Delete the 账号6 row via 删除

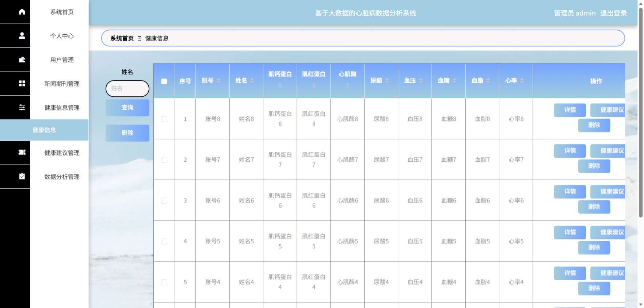[594, 207]
